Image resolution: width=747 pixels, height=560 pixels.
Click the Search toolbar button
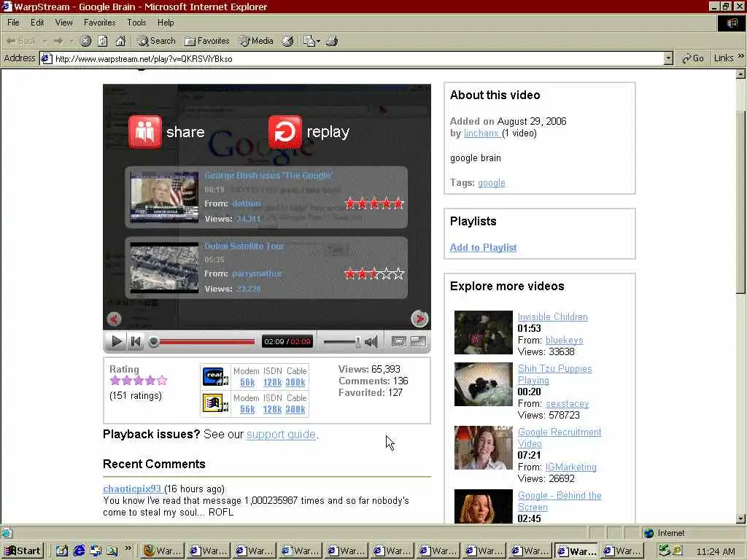[156, 41]
